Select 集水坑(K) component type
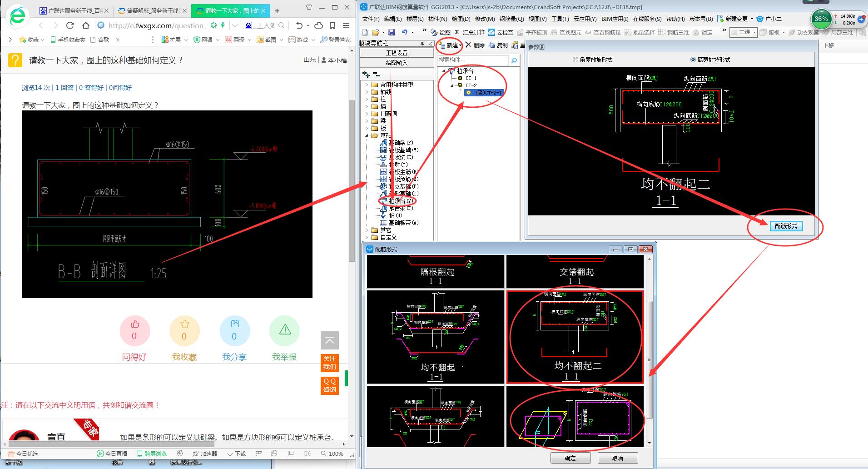This screenshot has height=469, width=868. [397, 157]
